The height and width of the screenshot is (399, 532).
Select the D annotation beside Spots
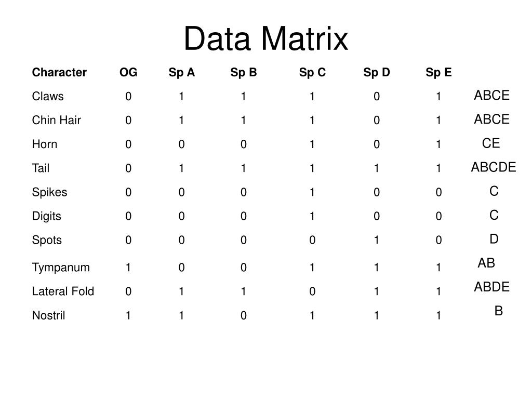(x=494, y=239)
